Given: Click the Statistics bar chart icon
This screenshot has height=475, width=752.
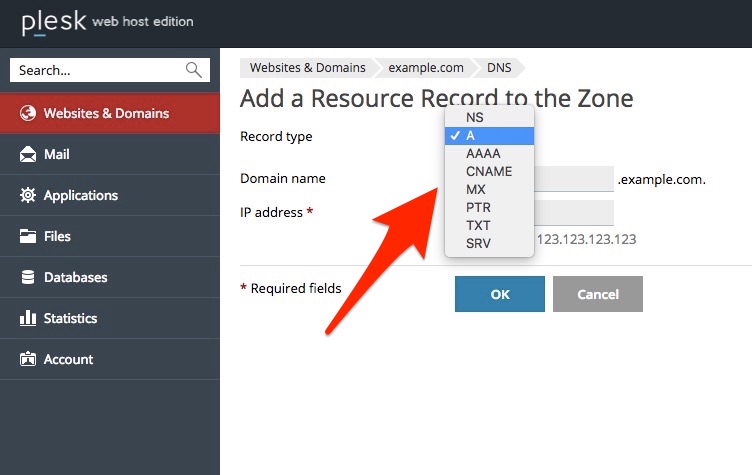Looking at the screenshot, I should [x=28, y=318].
